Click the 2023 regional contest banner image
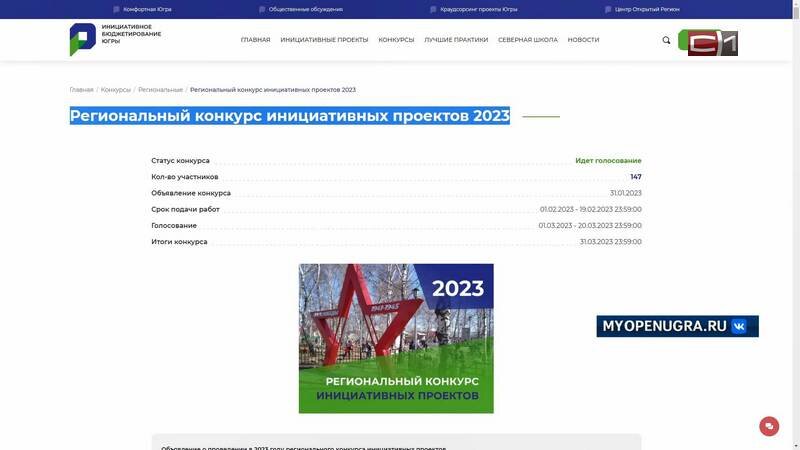This screenshot has height=450, width=800. pos(396,338)
